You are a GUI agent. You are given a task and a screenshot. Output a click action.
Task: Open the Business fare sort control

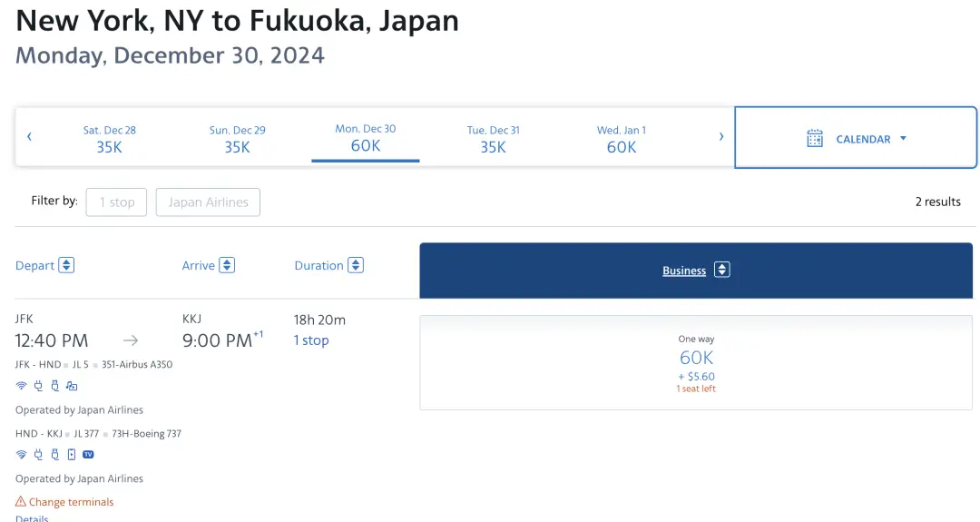(721, 270)
